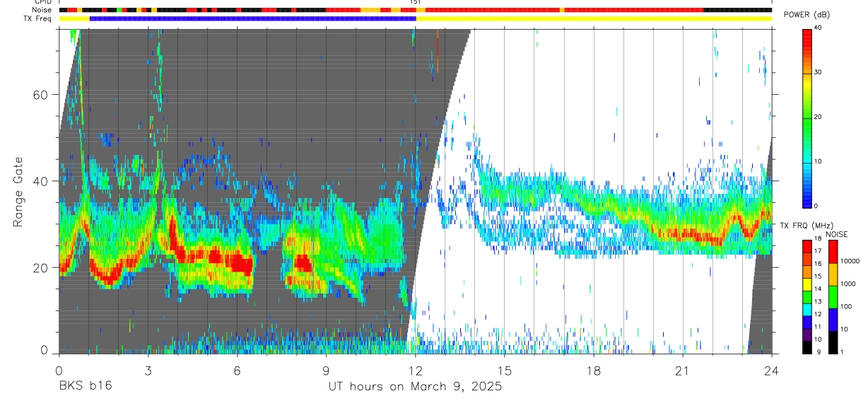868x401 pixels.
Task: Click the 'Noise' row label at top
Action: point(42,10)
